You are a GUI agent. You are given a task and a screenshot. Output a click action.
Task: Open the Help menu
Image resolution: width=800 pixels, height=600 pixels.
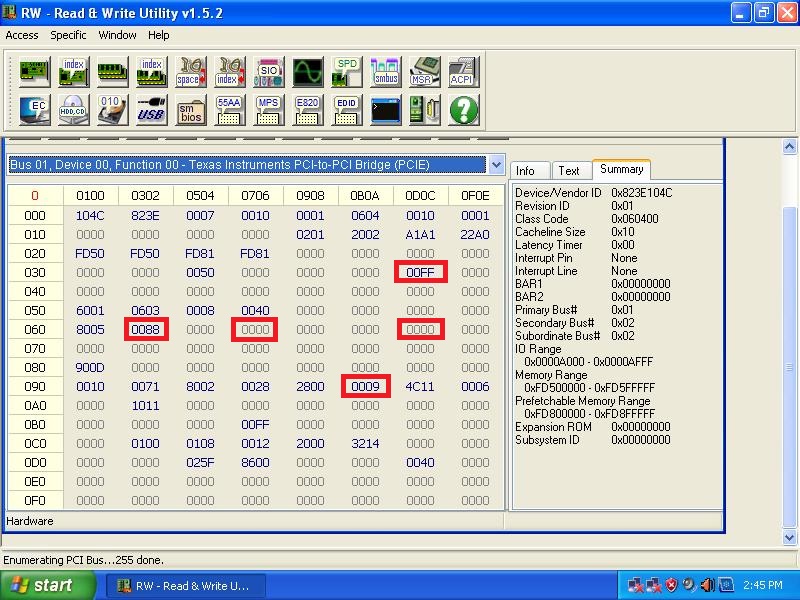pos(159,35)
